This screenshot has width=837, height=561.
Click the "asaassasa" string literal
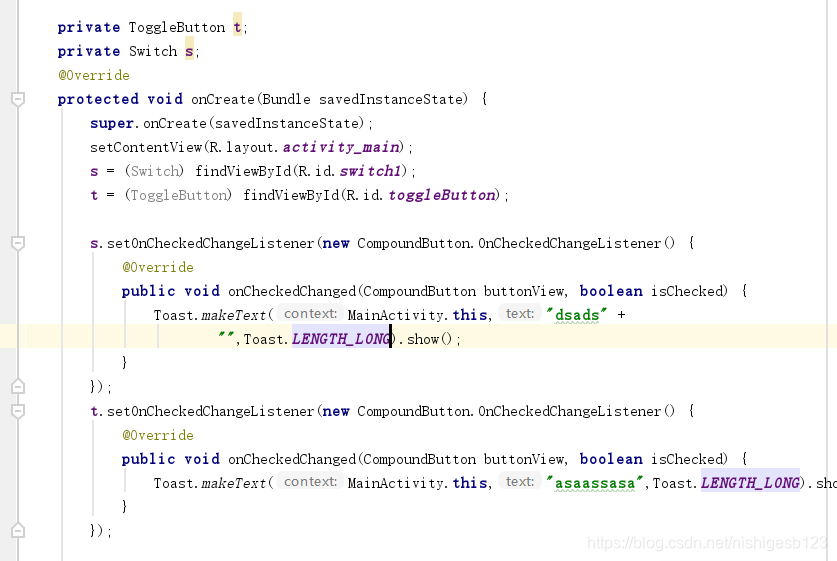pos(595,483)
